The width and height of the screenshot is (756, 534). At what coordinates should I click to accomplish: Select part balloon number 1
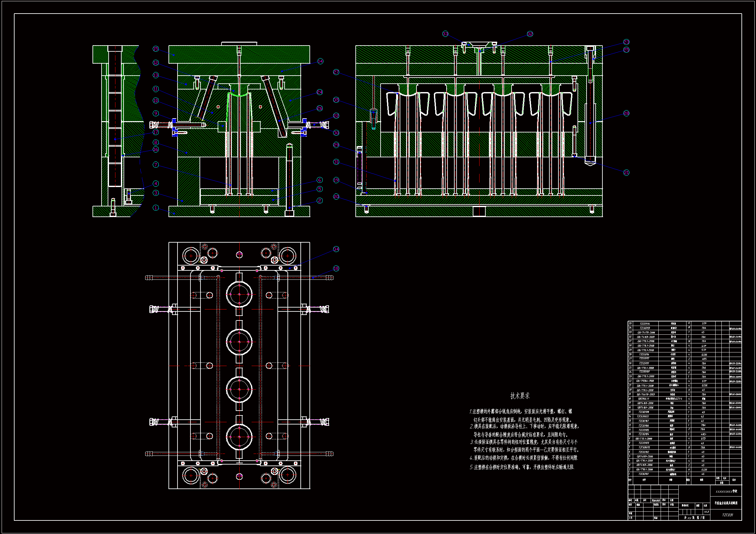pos(156,208)
